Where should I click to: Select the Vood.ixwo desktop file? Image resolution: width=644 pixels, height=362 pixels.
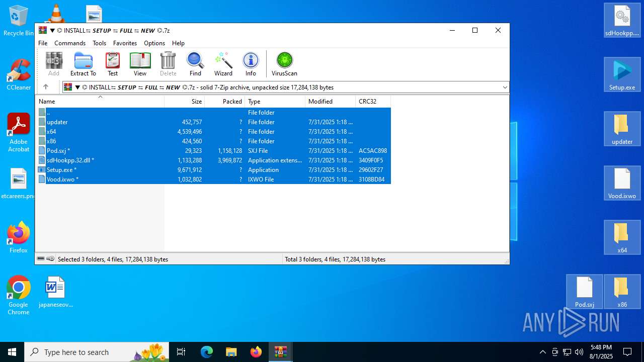622,183
